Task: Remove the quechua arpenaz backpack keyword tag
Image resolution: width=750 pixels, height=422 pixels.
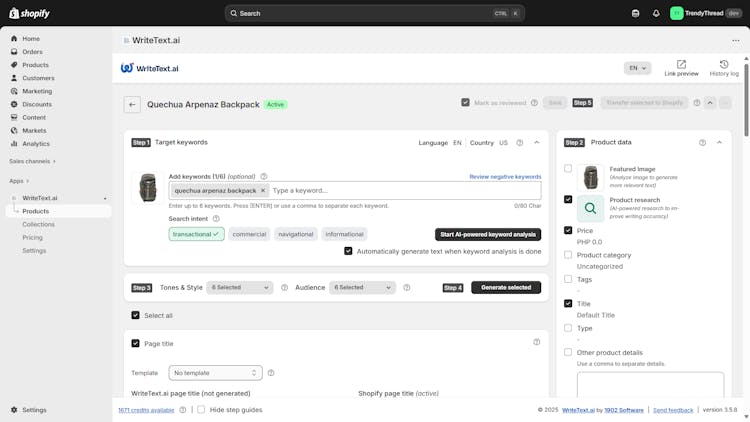Action: pos(263,190)
